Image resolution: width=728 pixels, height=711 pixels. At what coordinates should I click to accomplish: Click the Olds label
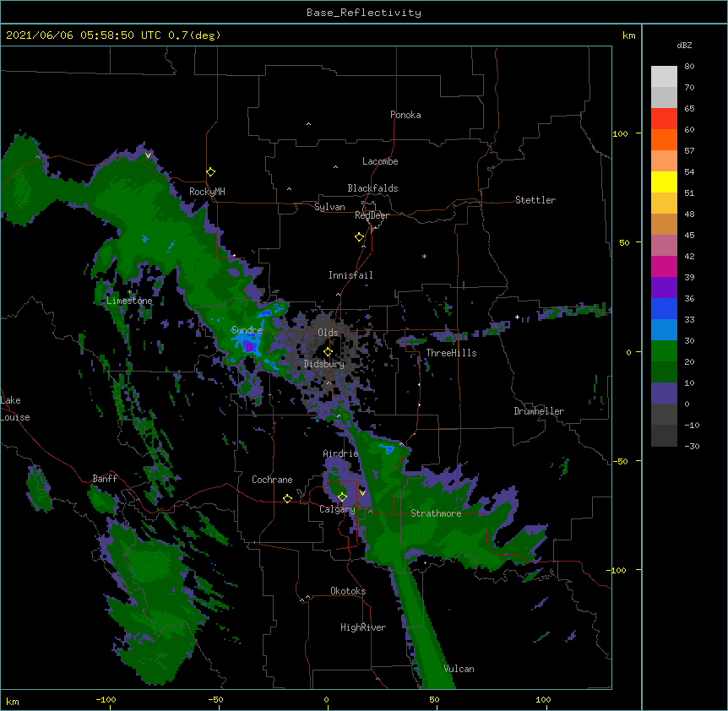[x=328, y=333]
